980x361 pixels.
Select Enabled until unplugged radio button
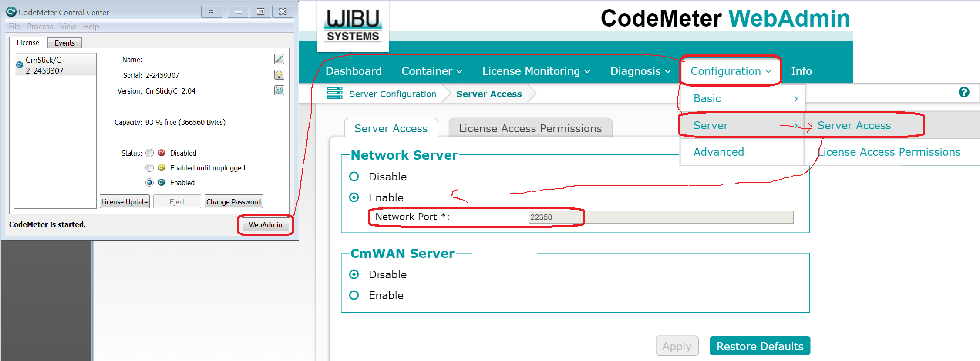[150, 167]
